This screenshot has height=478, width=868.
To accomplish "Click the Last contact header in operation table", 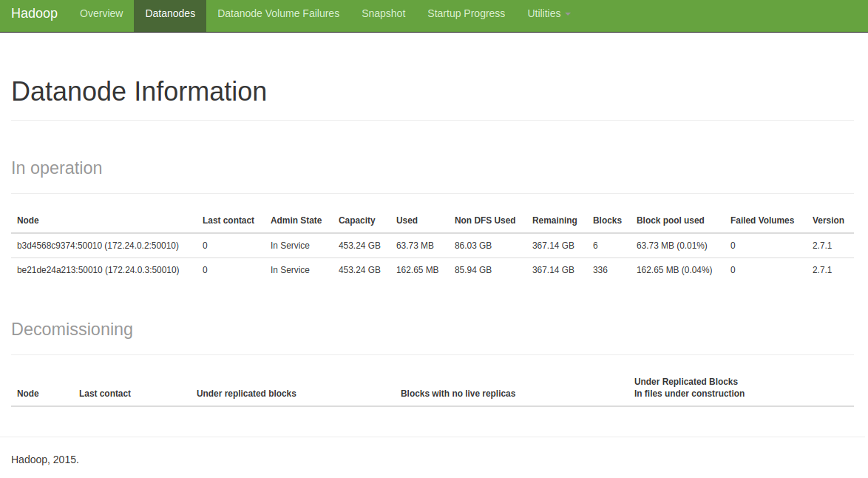I will click(228, 221).
